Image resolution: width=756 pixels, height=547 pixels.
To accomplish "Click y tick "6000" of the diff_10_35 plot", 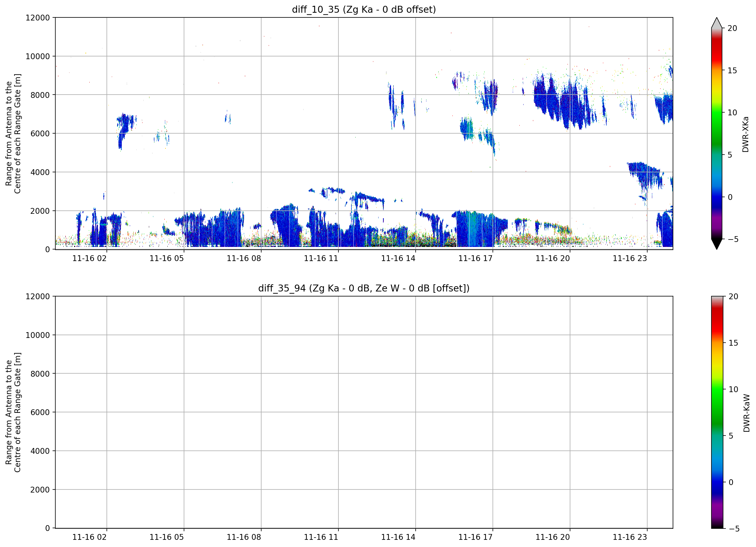I will tap(40, 134).
